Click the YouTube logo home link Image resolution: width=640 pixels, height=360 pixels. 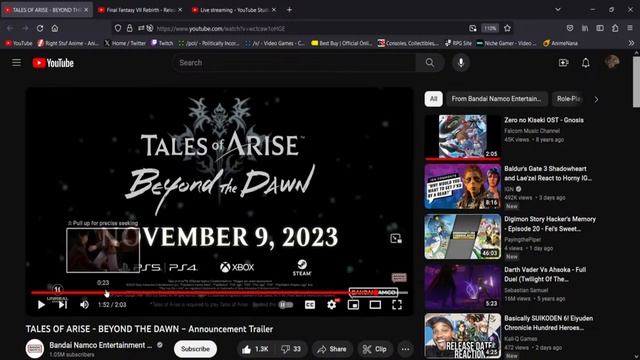(53, 63)
